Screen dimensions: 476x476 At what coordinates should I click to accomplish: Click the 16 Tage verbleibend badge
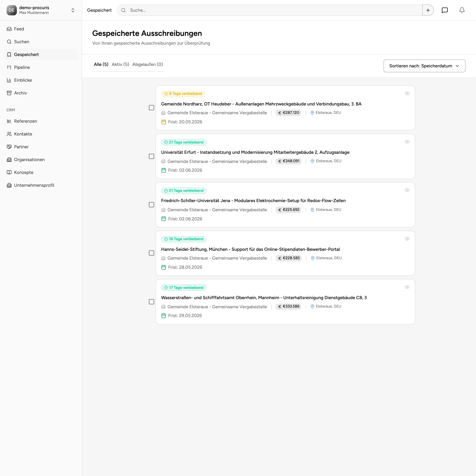point(184,239)
